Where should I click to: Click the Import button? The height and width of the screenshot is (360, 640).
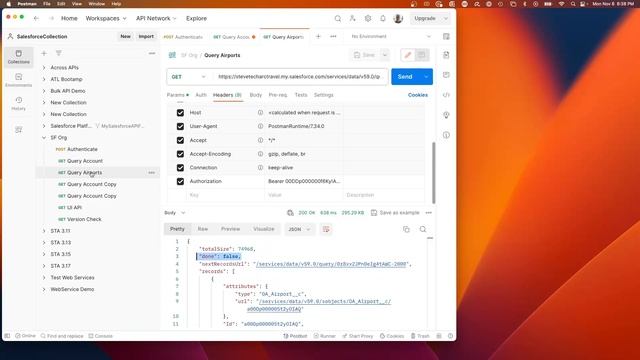tap(146, 36)
